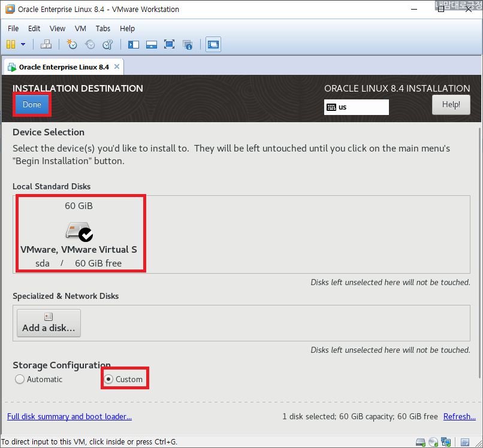This screenshot has width=483, height=448.
Task: Open the View menu
Action: coord(58,29)
